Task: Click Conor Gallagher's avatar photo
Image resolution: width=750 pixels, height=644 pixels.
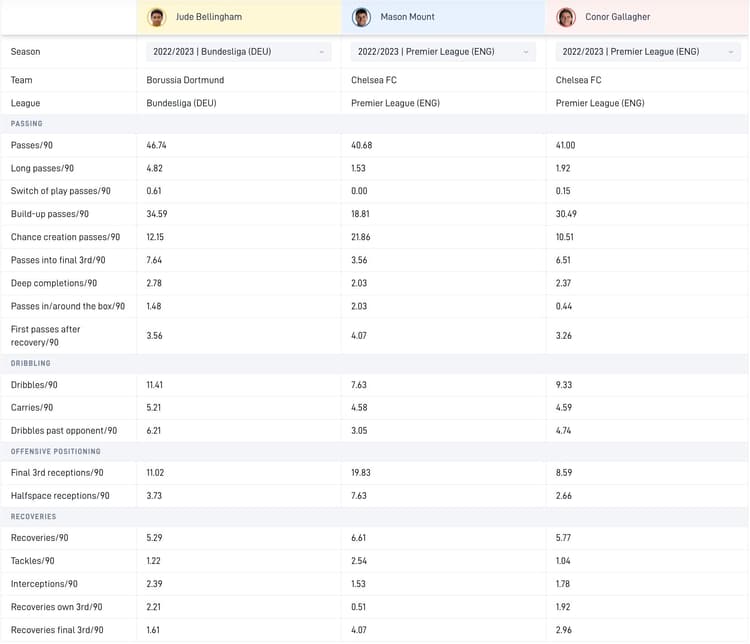Action: click(x=566, y=17)
